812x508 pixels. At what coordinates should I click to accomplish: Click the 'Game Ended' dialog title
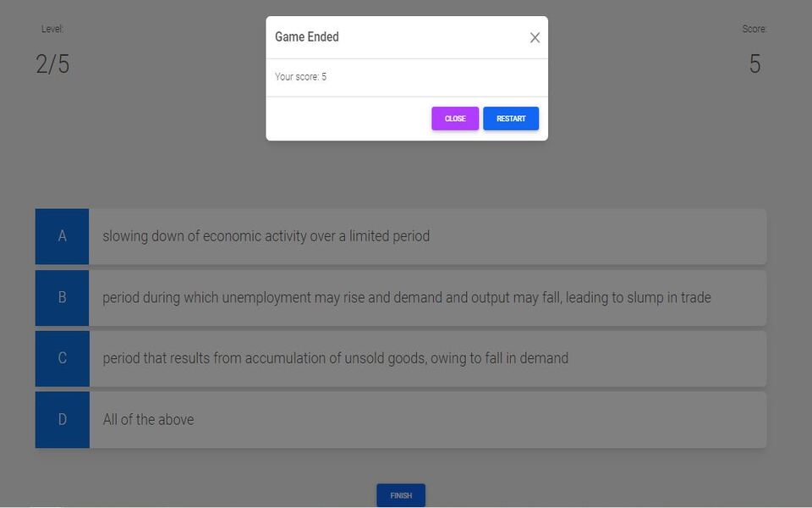coord(307,37)
